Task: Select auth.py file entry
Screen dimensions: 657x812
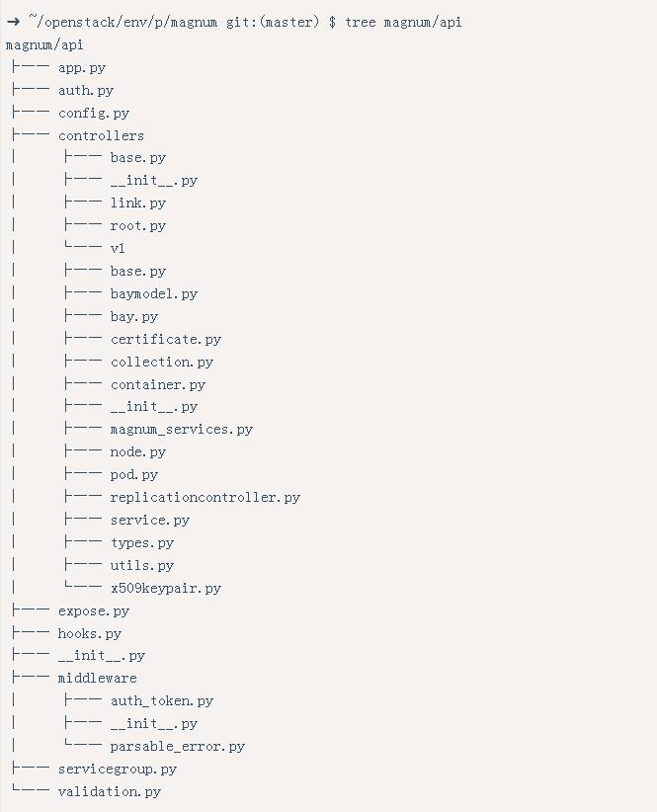Action: (86, 91)
